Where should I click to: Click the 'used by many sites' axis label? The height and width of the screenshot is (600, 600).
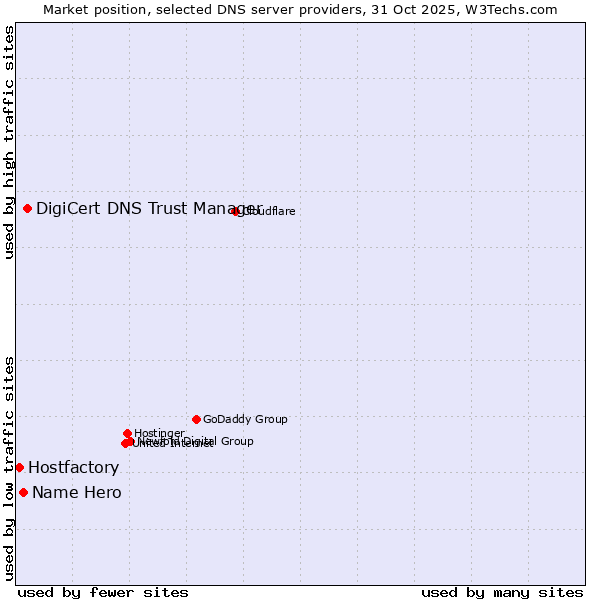pos(501,592)
